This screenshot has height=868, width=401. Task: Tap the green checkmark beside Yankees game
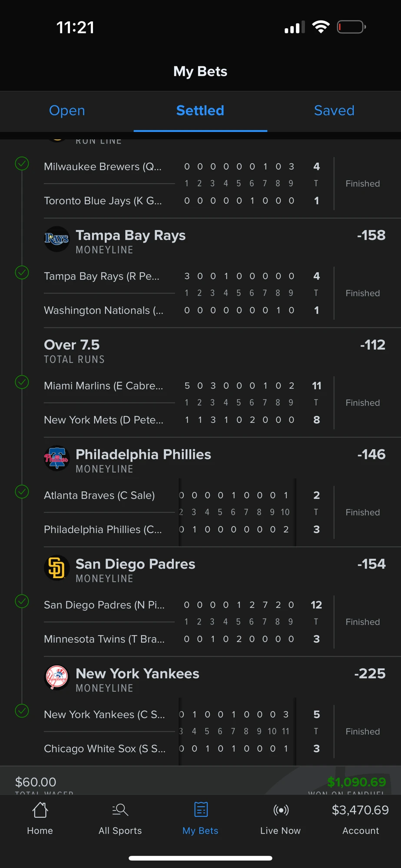22,711
